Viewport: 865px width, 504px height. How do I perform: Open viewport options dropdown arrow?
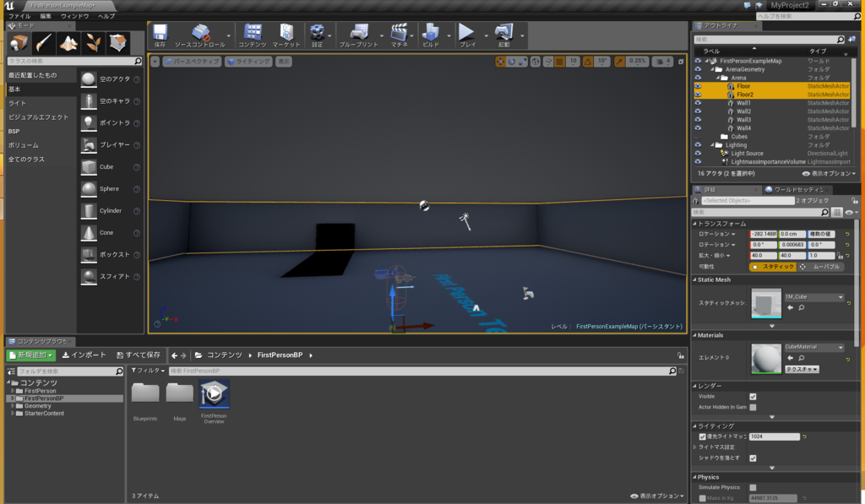[x=155, y=62]
